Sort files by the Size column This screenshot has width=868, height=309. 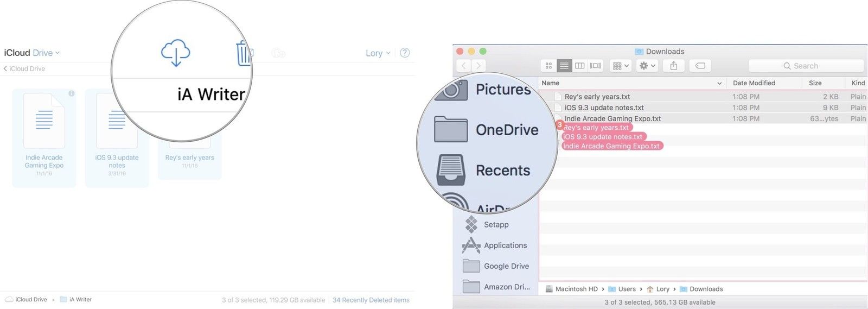[815, 83]
